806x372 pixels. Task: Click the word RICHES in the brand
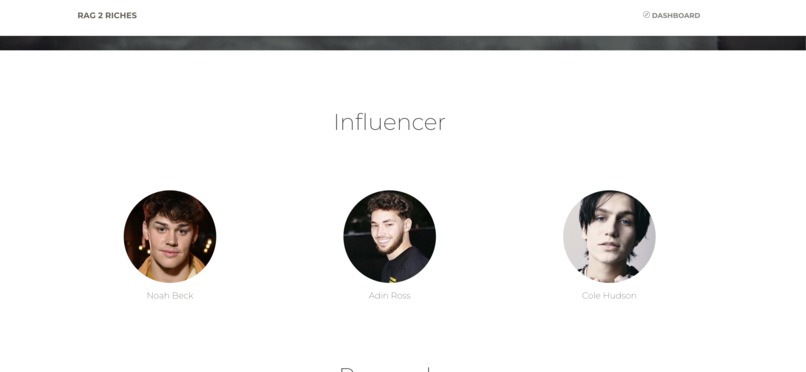(x=121, y=15)
